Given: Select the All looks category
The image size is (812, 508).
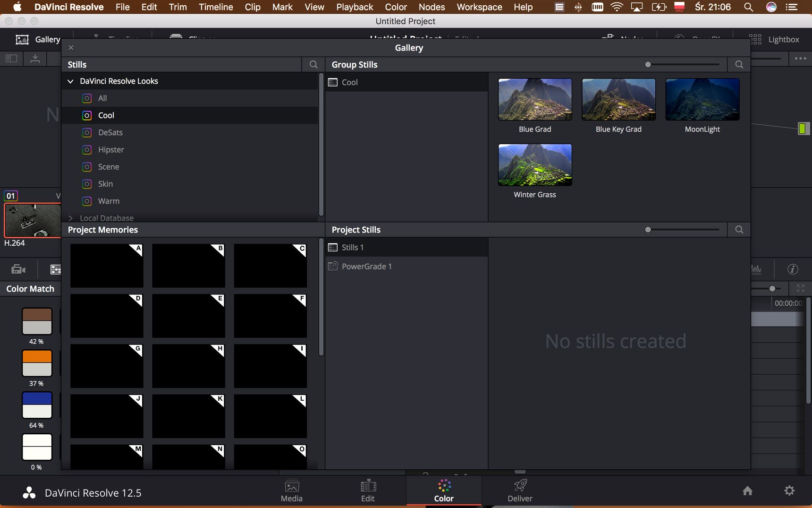Looking at the screenshot, I should tap(189, 98).
